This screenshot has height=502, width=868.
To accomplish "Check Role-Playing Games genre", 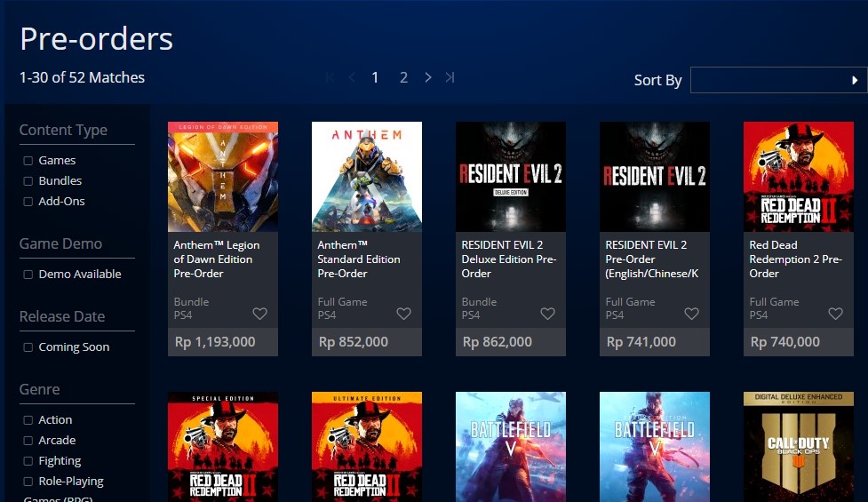I will coord(28,482).
